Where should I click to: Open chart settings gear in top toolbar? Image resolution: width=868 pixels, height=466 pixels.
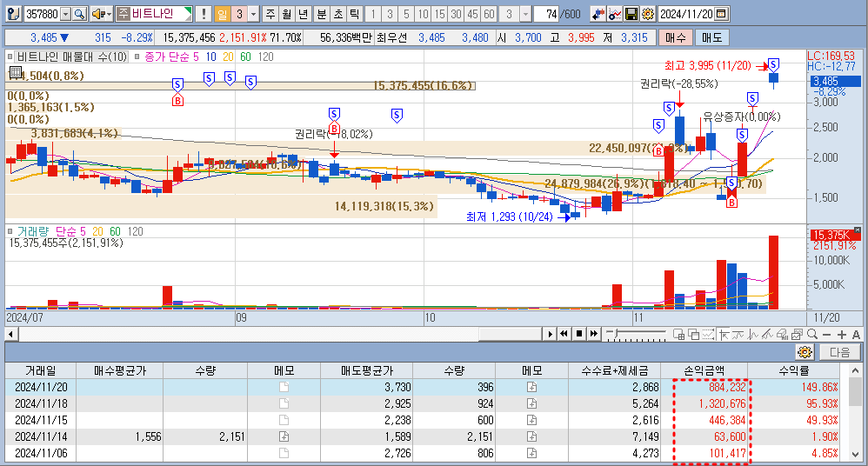click(x=648, y=14)
